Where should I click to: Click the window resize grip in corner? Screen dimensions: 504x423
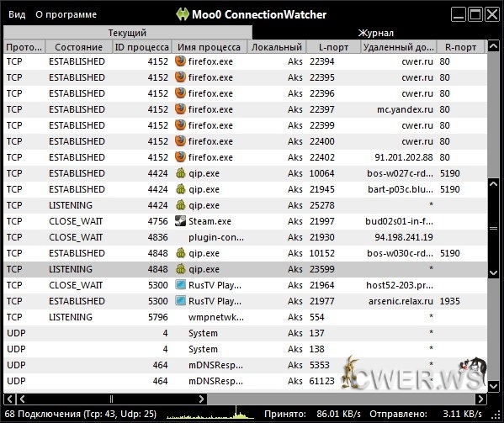point(496,415)
